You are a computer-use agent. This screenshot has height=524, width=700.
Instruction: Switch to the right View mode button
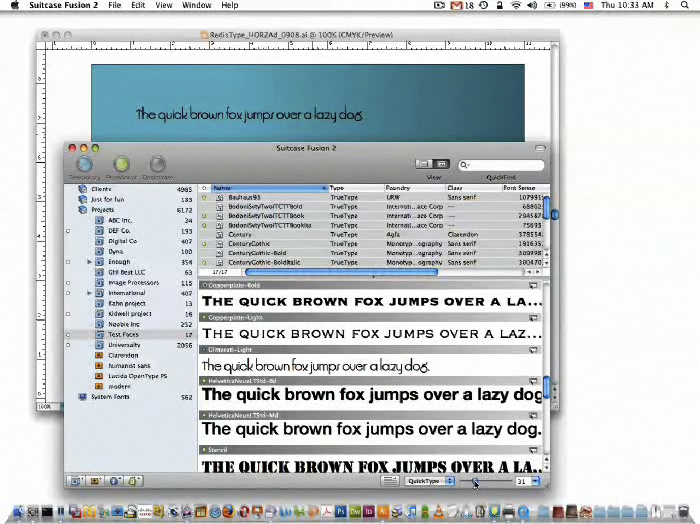442,164
